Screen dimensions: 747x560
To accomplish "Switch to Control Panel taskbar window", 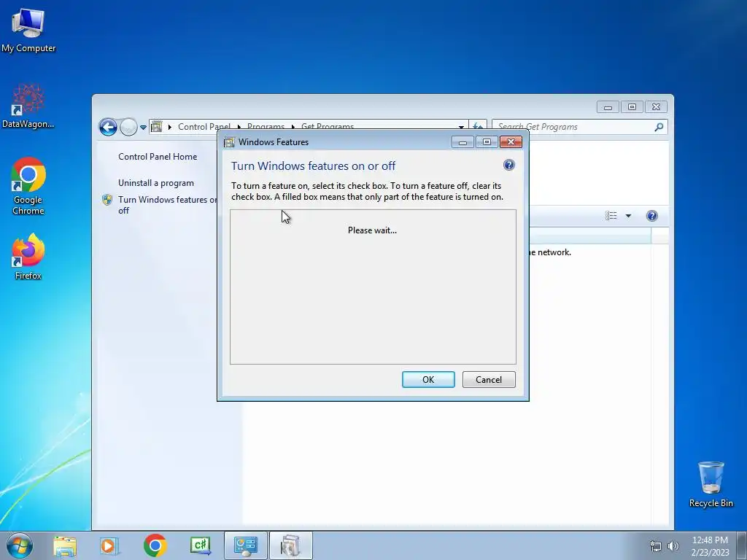I will (x=246, y=545).
